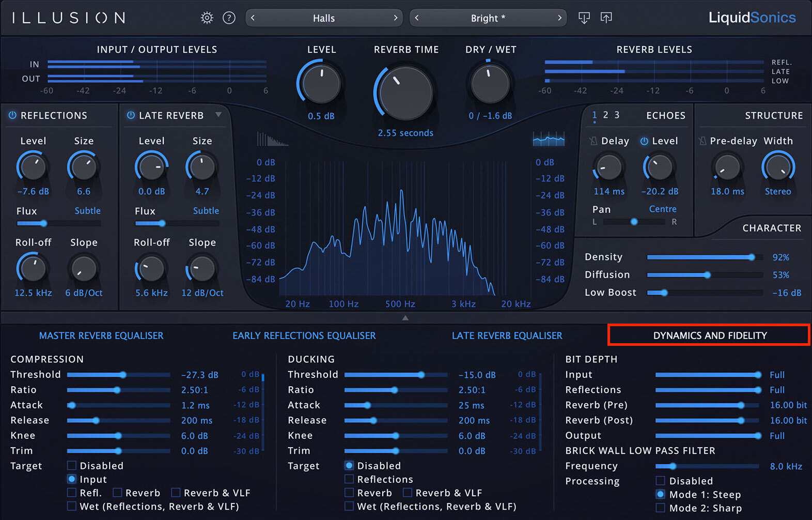Click the help question mark icon
Image resolution: width=812 pixels, height=520 pixels.
229,18
